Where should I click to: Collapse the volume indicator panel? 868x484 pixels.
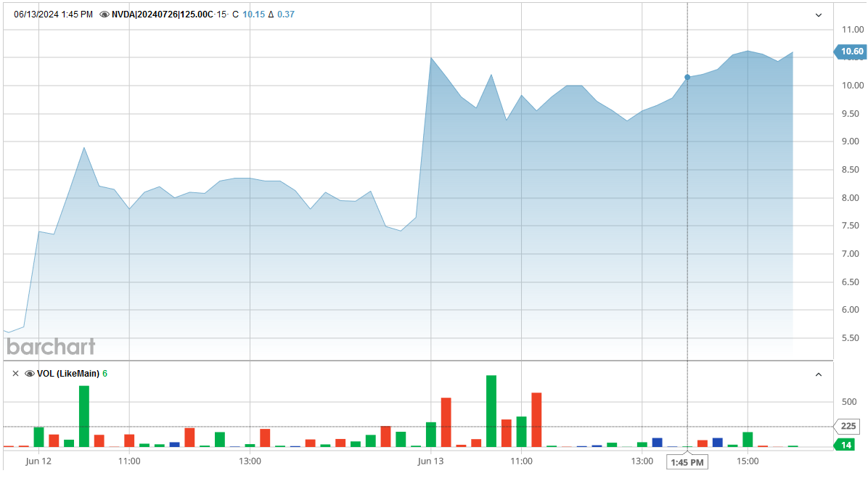817,373
